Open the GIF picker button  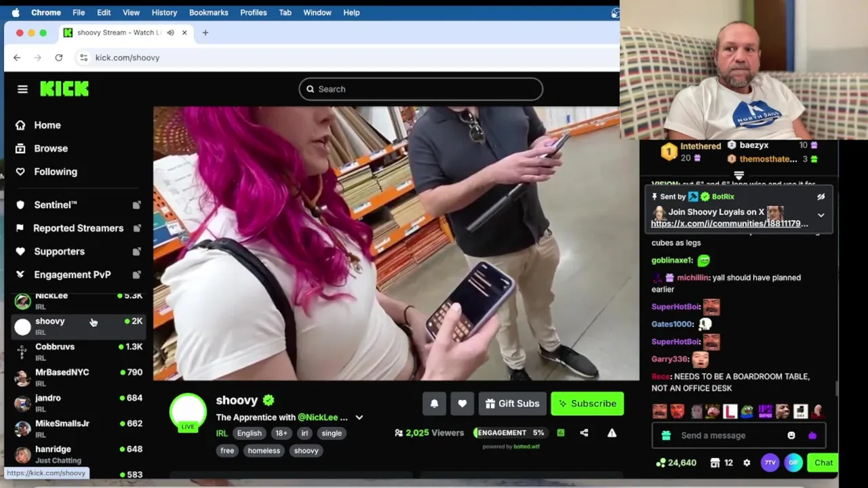click(x=793, y=462)
